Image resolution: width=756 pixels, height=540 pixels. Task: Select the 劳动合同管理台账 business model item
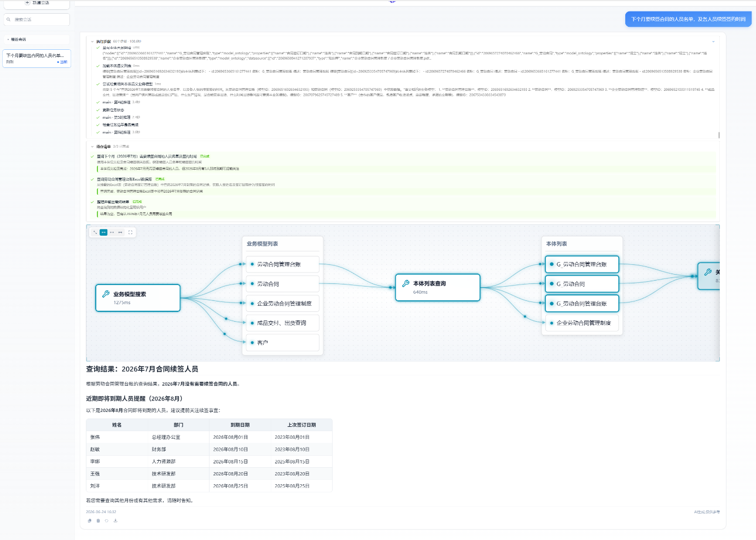click(x=282, y=264)
